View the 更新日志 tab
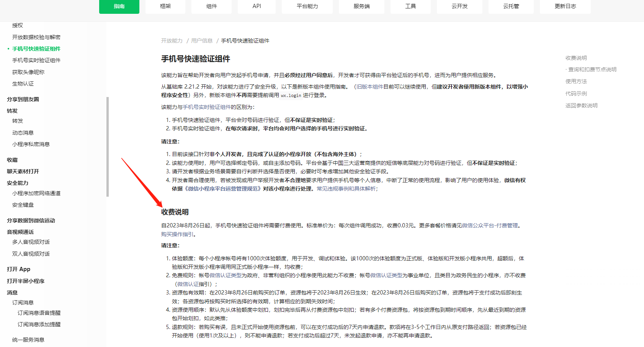 coord(565,7)
